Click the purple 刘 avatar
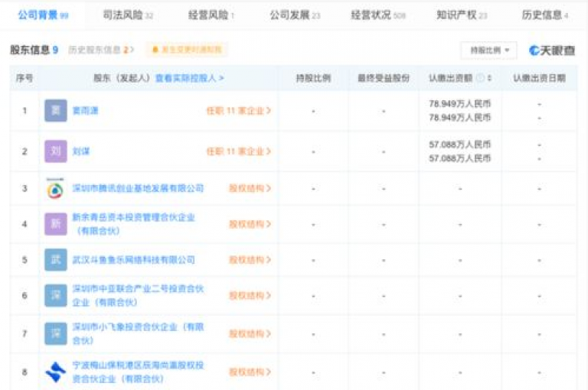Viewport: 588px width, 390px height. [x=55, y=151]
